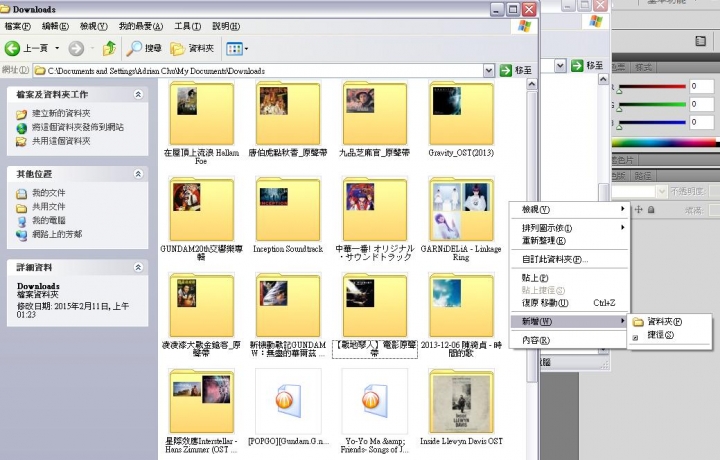Open the views icon in toolbar

(234, 48)
